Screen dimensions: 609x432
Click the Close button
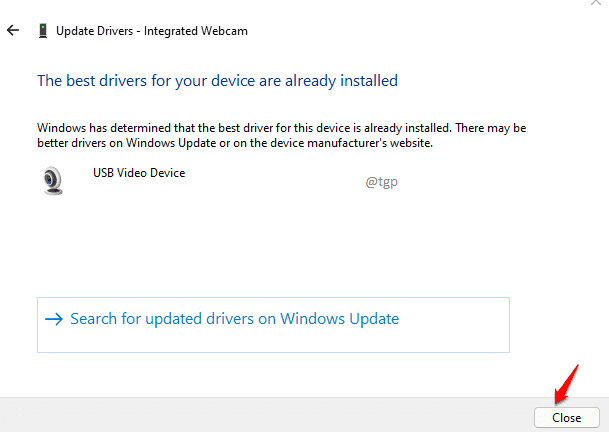(567, 418)
